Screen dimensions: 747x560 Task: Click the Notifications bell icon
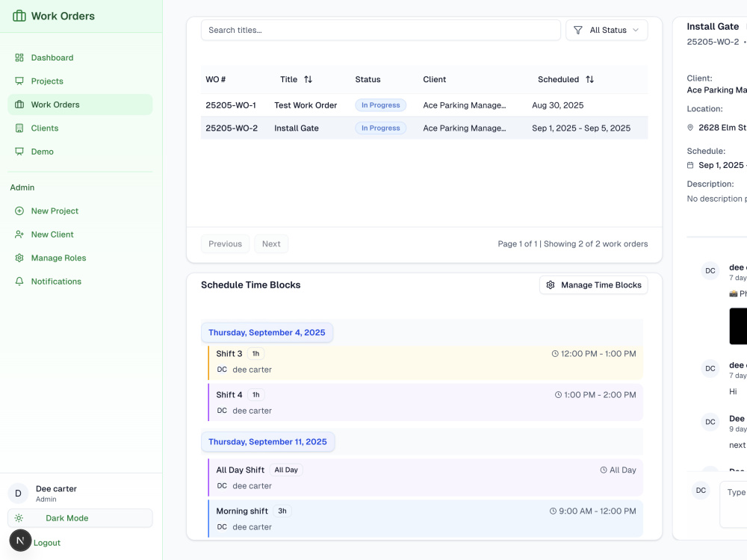coord(19,281)
